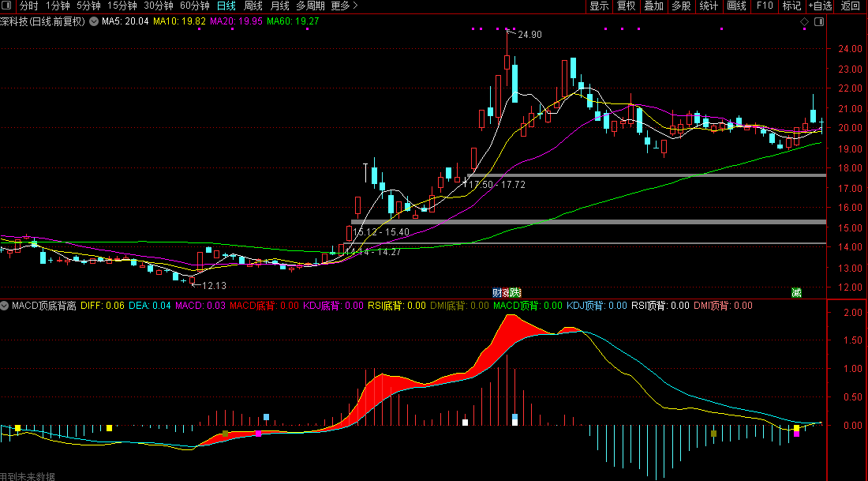Select the MA60: 19.27 label
The width and height of the screenshot is (868, 481).
(293, 21)
